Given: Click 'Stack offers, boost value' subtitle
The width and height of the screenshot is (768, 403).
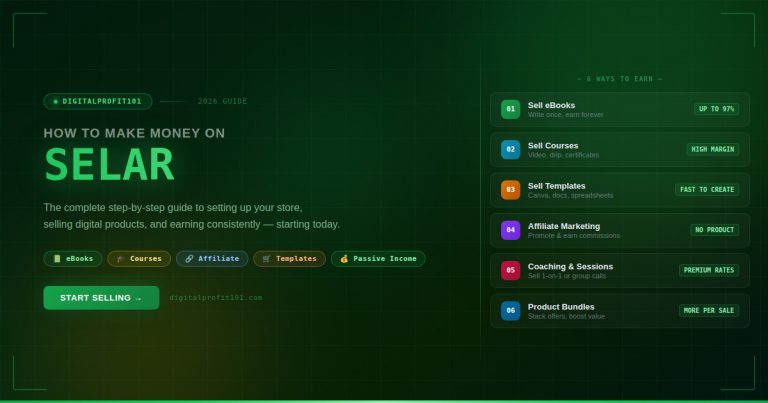Looking at the screenshot, I should pos(566,316).
